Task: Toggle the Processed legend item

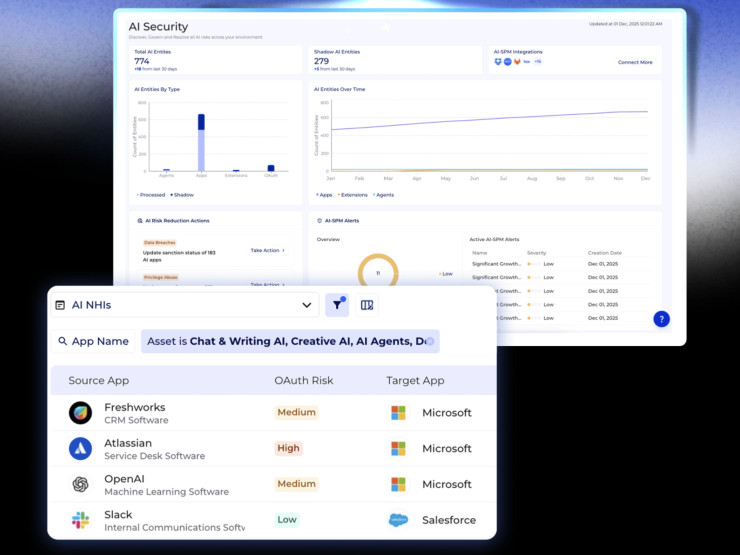Action: pos(151,195)
